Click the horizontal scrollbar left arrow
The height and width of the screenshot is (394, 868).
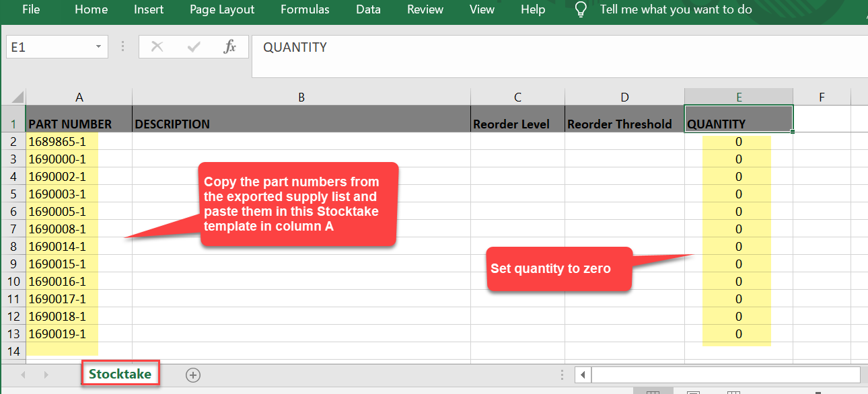(x=583, y=375)
